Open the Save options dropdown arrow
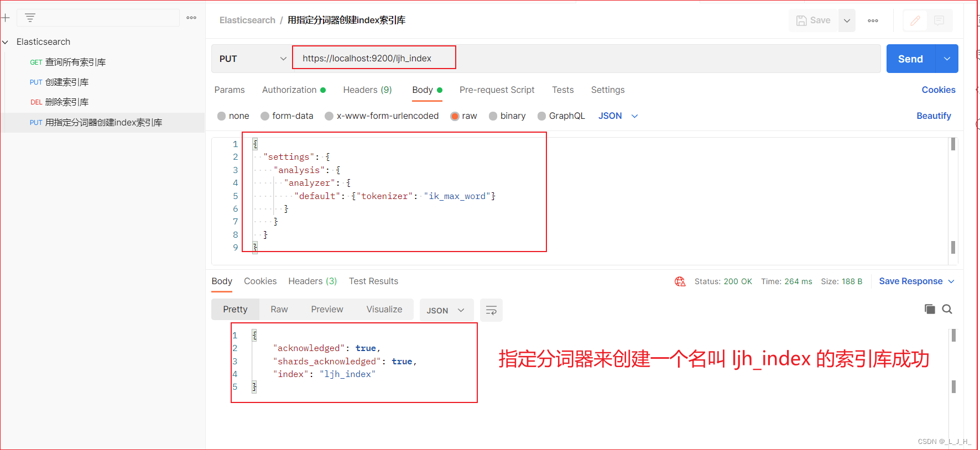 pyautogui.click(x=847, y=20)
